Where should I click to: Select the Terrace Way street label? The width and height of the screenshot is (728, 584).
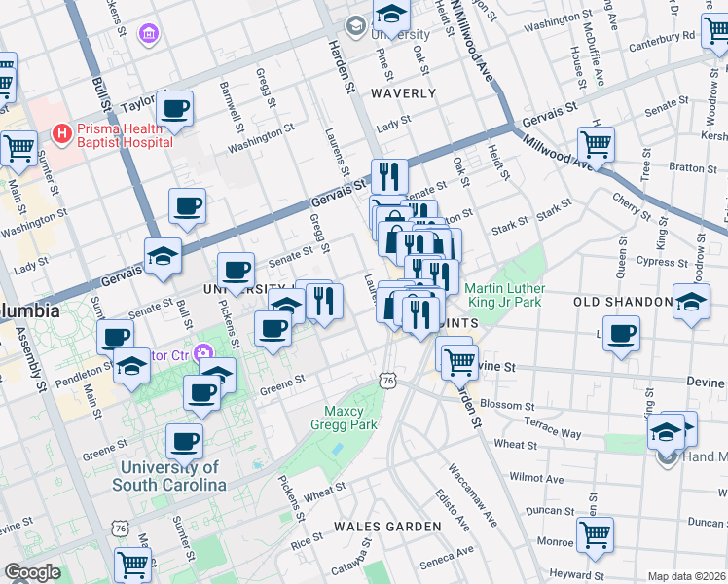(553, 427)
